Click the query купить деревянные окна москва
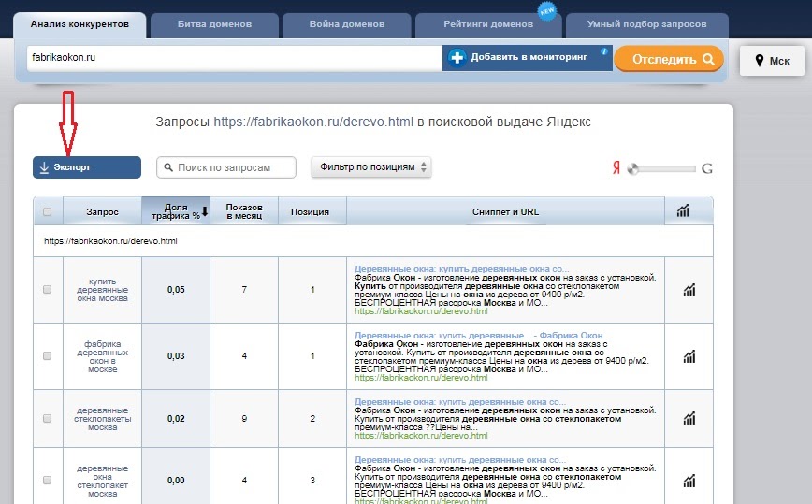 (102, 290)
